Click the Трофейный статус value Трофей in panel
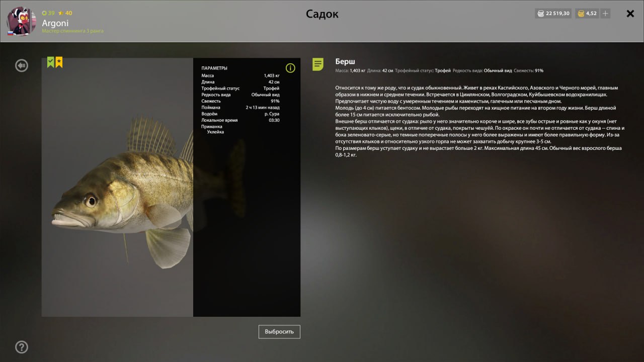 [272, 88]
